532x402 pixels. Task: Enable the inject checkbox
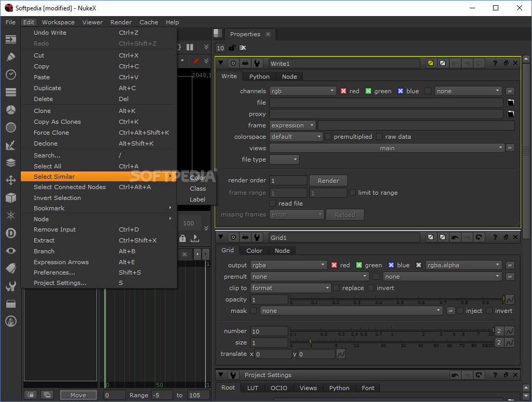[x=460, y=311]
